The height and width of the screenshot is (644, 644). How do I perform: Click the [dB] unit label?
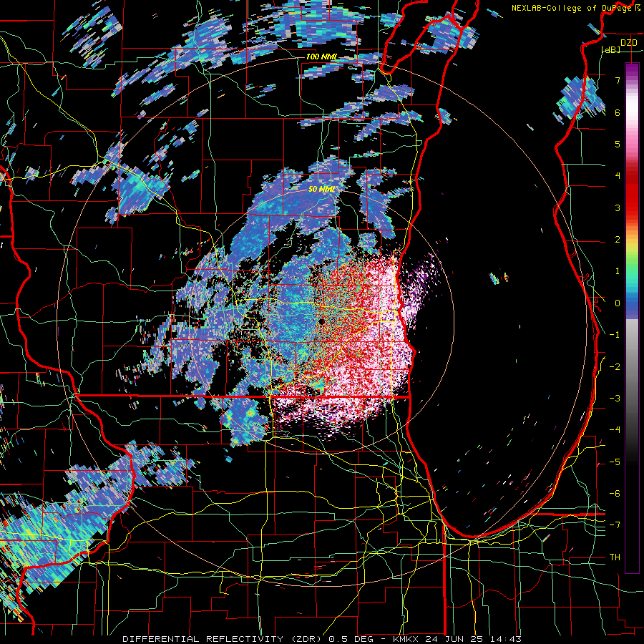coord(611,49)
